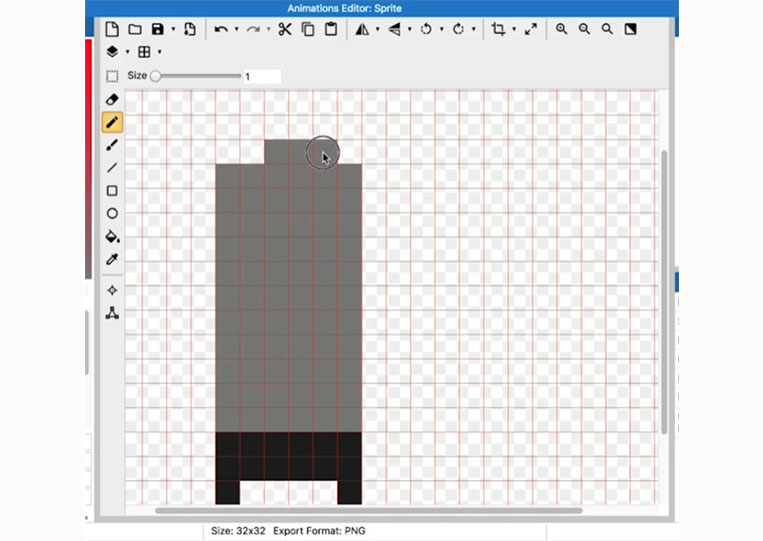Open the layers icon
Viewport: 763px width, 541px height.
[x=112, y=52]
